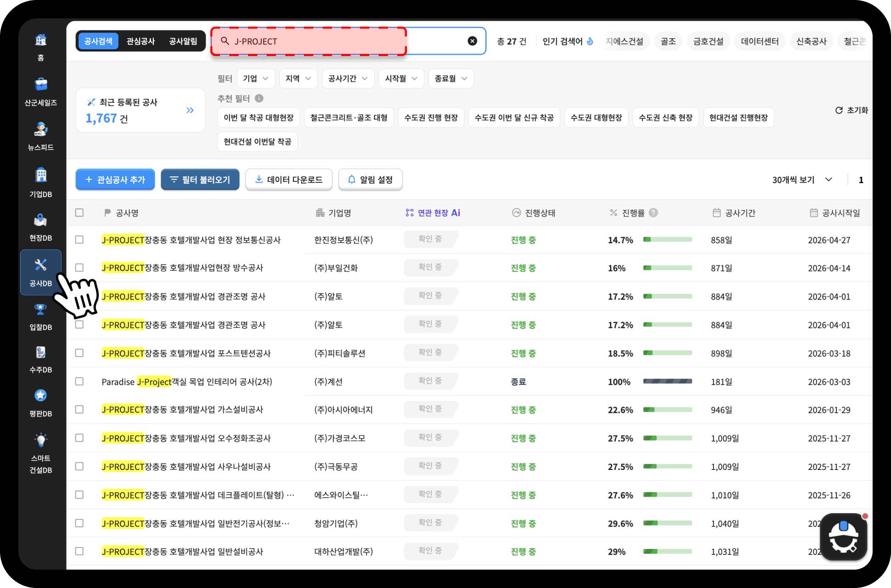Screen dimensions: 891x588
Task: Clear the search field with X icon
Action: [472, 41]
